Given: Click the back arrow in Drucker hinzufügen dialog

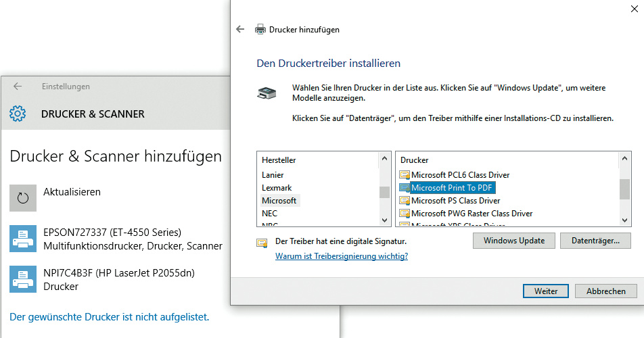Looking at the screenshot, I should click(239, 30).
